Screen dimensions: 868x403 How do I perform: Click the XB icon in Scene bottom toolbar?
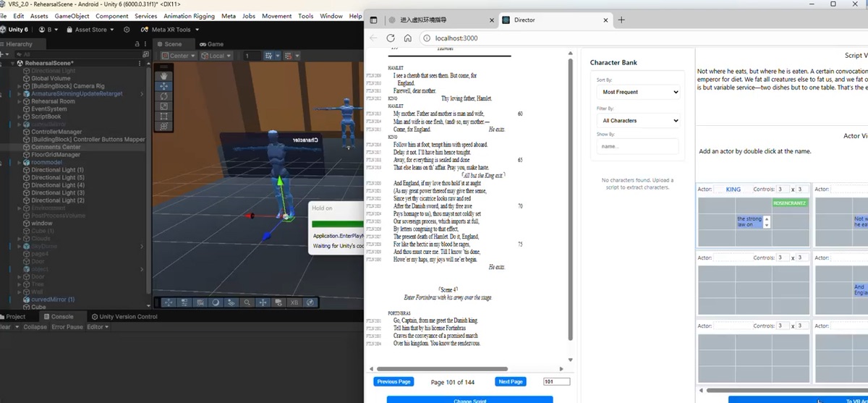tap(294, 303)
